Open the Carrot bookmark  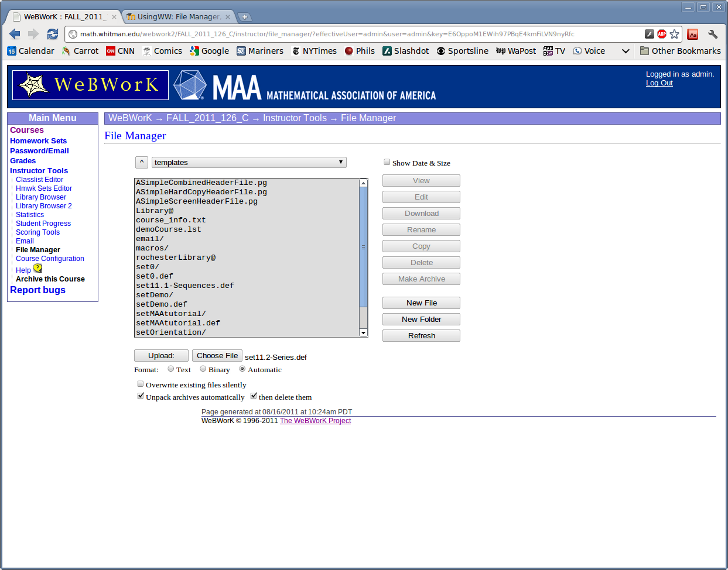pos(80,51)
